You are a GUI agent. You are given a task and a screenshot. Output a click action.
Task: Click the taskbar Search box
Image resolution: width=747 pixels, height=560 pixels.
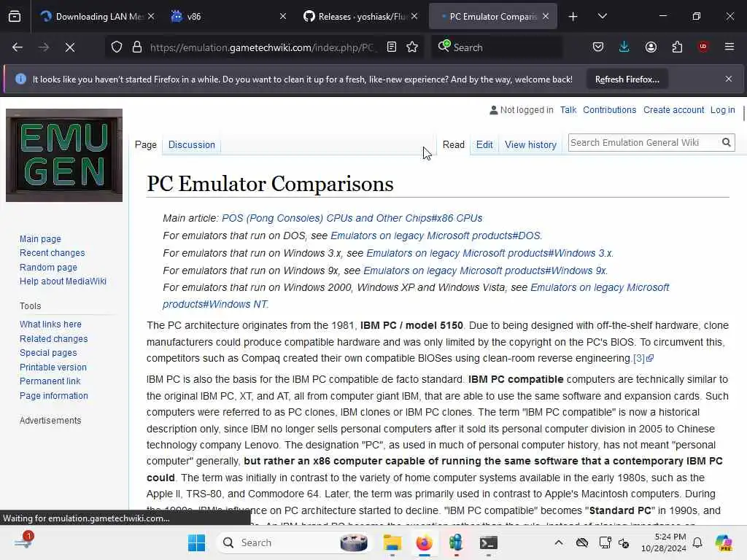(295, 542)
